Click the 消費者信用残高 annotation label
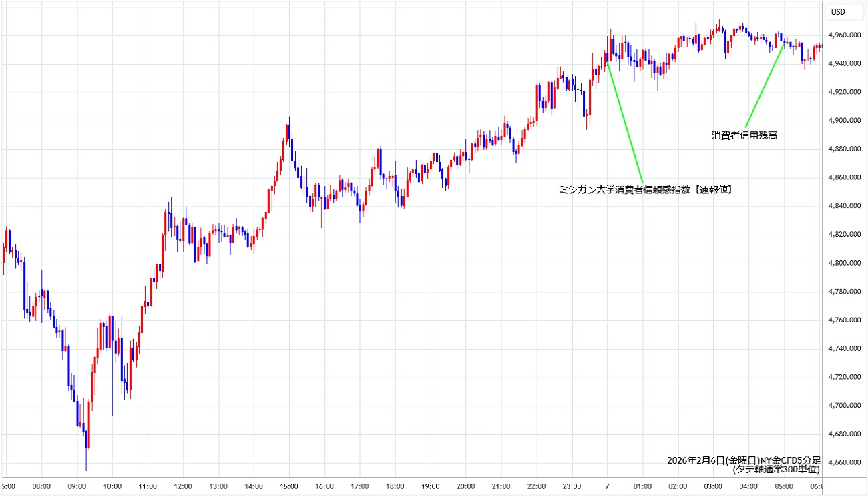The height and width of the screenshot is (497, 868). [x=744, y=135]
